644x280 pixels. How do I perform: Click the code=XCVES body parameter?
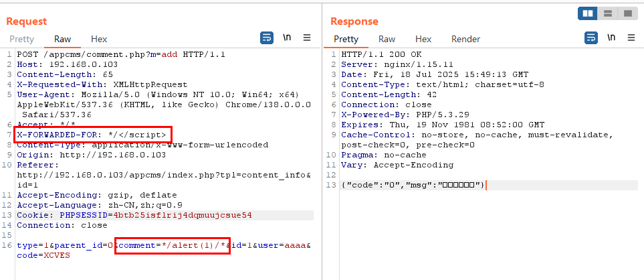pos(43,255)
